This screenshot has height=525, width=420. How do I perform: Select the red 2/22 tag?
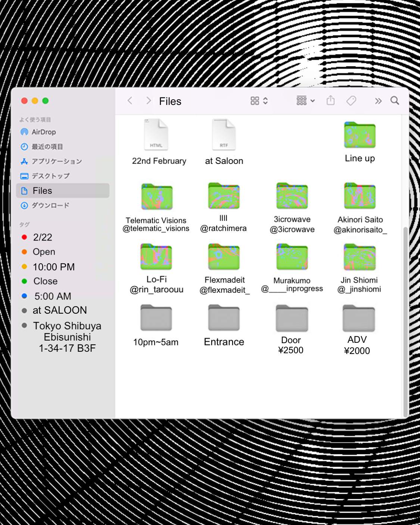click(43, 237)
